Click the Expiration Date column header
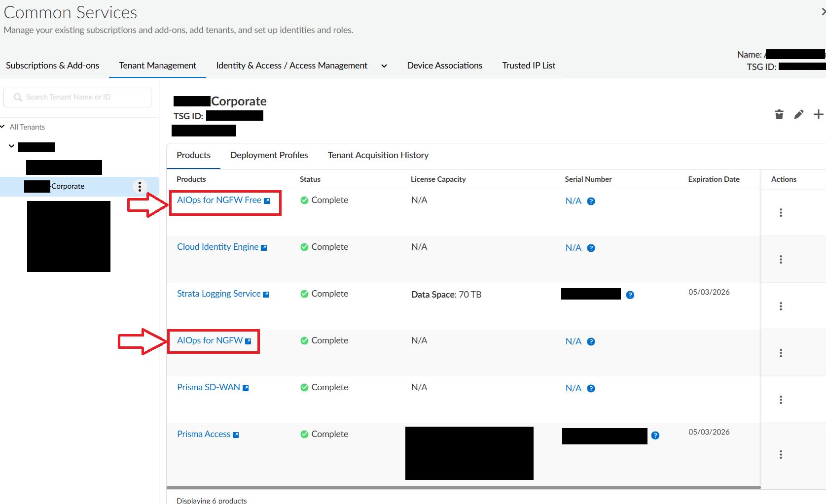 pos(714,179)
